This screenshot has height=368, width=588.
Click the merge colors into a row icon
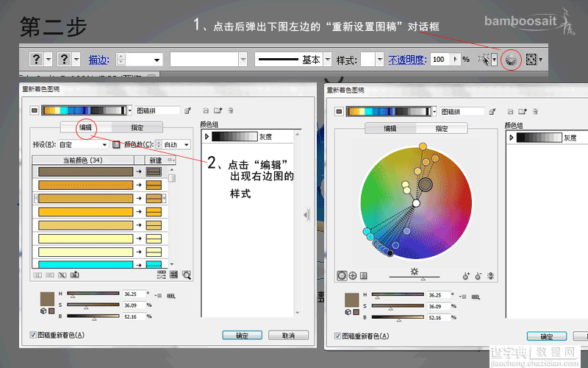[x=37, y=275]
